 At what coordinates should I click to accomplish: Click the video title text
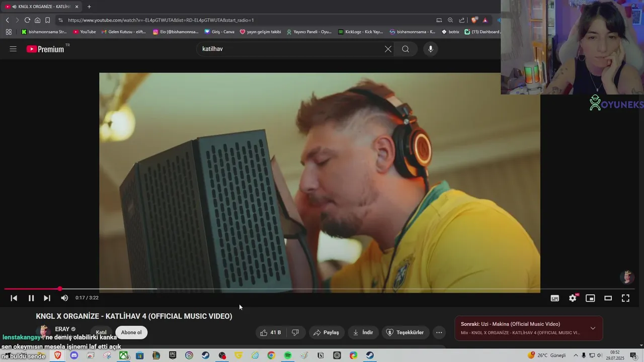pos(134,316)
